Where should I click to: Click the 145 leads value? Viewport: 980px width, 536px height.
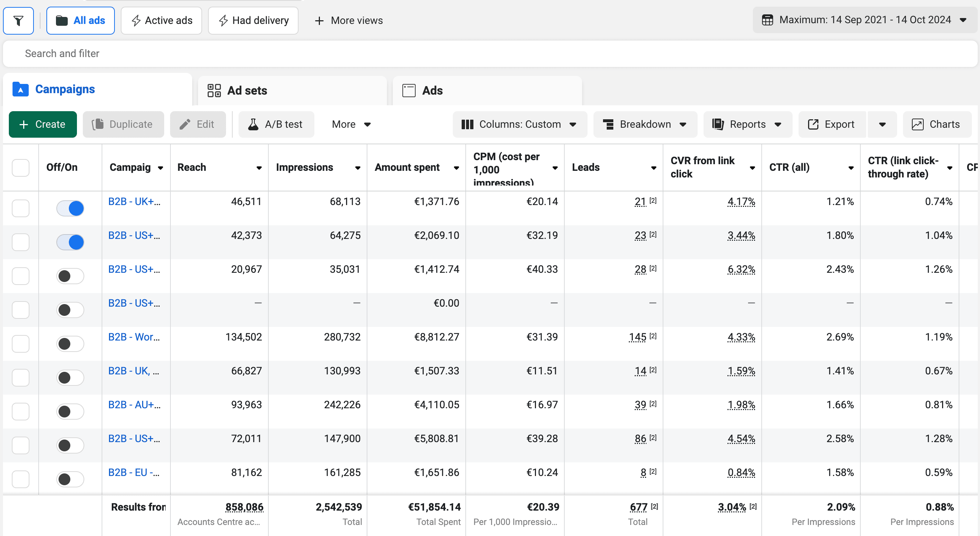click(x=637, y=337)
